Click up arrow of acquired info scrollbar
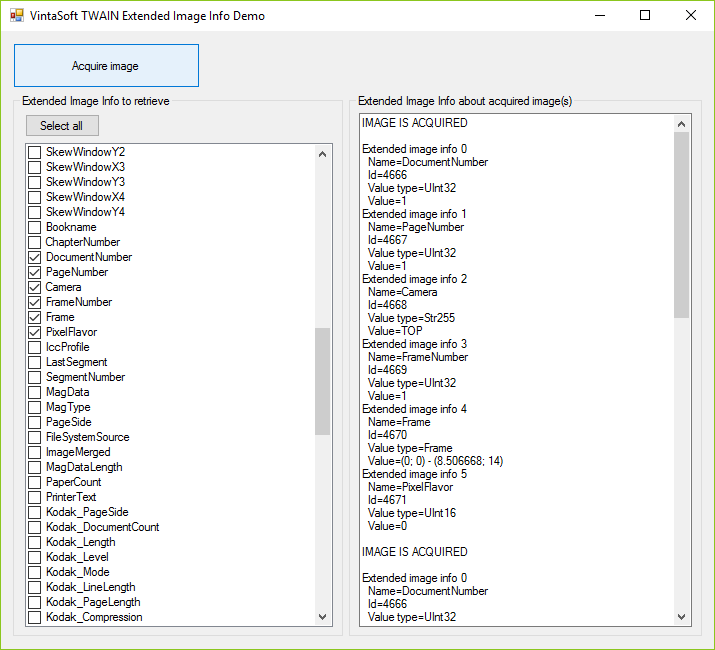The height and width of the screenshot is (650, 715). pos(682,123)
